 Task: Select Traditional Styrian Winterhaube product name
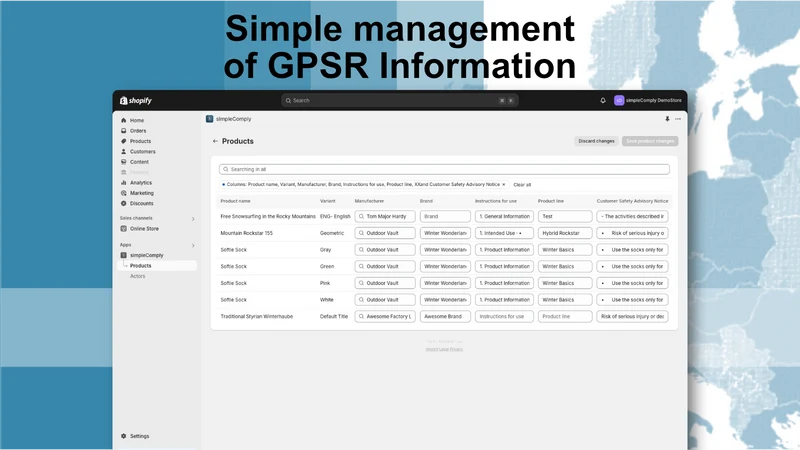(x=257, y=316)
